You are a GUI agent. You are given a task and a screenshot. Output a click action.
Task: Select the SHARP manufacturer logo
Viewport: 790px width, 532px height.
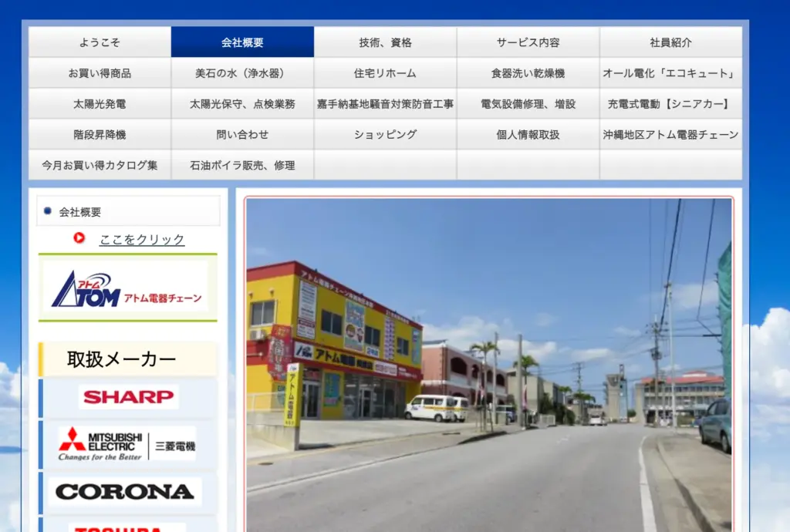pos(127,397)
